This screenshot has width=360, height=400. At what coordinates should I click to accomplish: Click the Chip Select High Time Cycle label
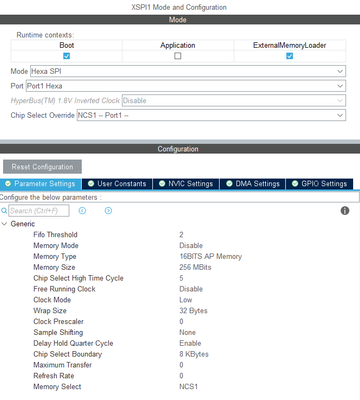[78, 278]
